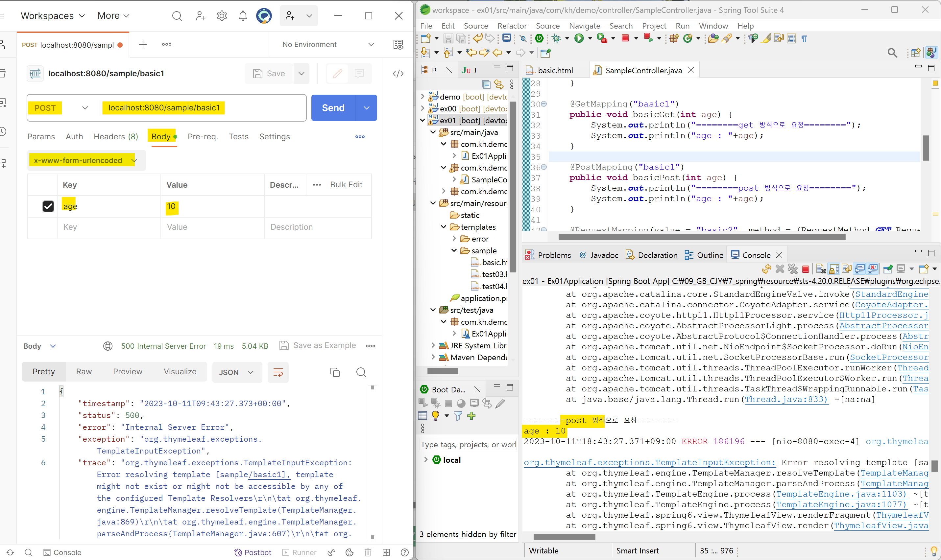The image size is (941, 560).
Task: Click the Debug bug icon in STS toolbar
Action: click(556, 38)
